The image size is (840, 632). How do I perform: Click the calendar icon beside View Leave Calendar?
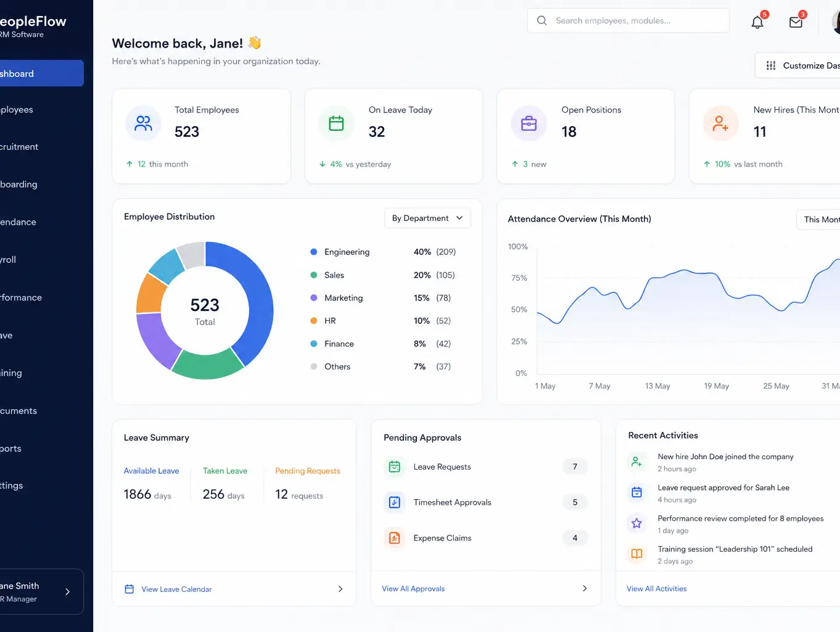pyautogui.click(x=130, y=589)
